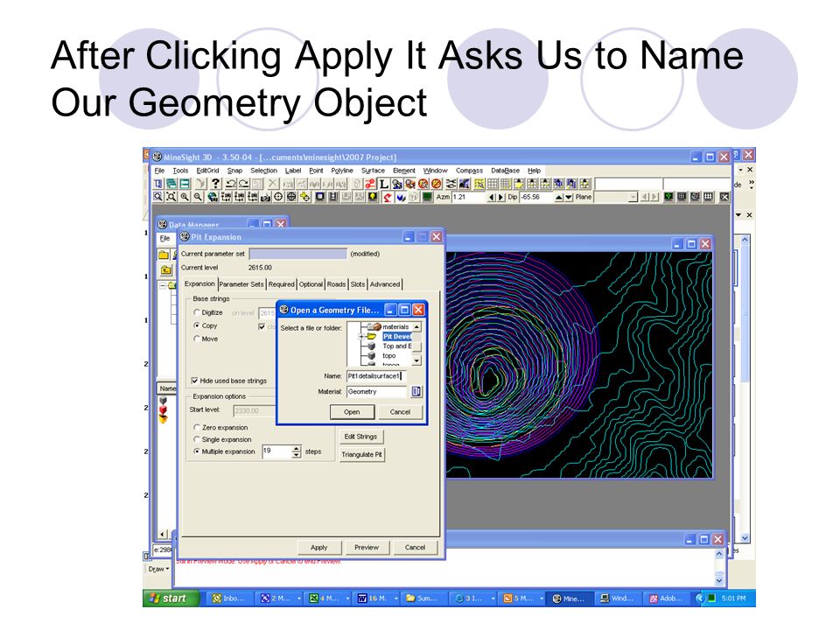The height and width of the screenshot is (630, 840).
Task: Open the Draw dropdown at bottom left
Action: tap(158, 569)
